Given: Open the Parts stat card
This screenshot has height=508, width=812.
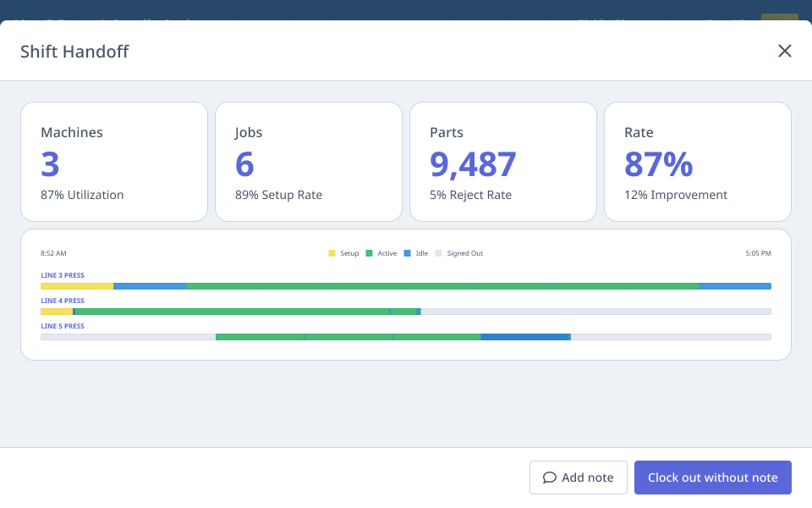Looking at the screenshot, I should point(503,161).
